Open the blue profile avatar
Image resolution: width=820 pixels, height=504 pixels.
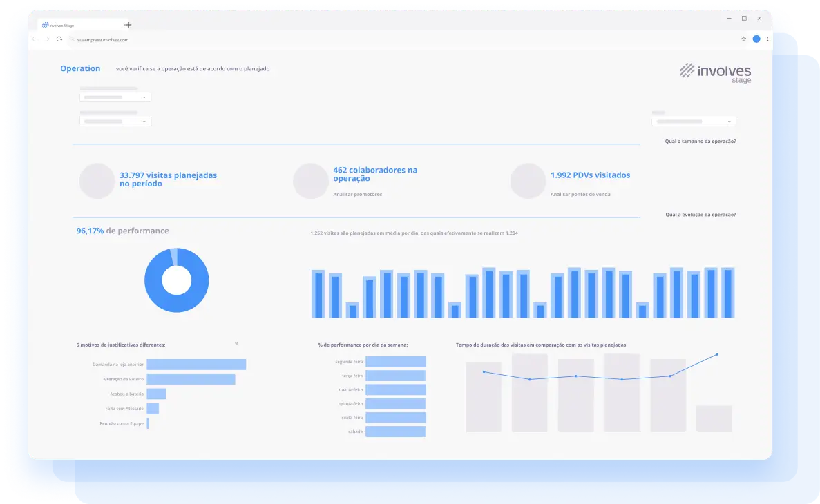[756, 39]
